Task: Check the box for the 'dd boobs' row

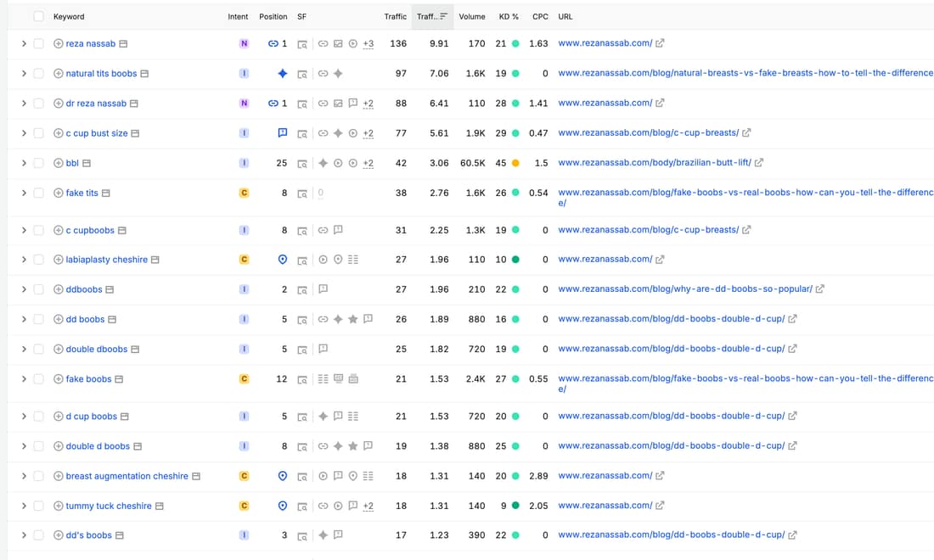Action: tap(39, 320)
